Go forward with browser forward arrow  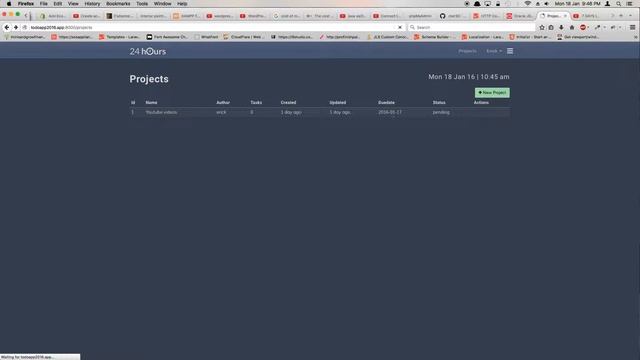[16, 27]
